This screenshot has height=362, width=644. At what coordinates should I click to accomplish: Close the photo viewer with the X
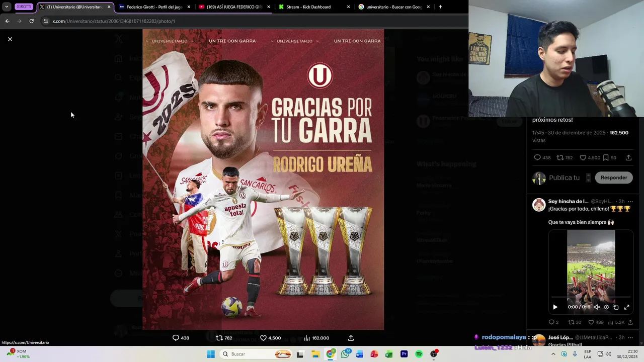click(10, 39)
